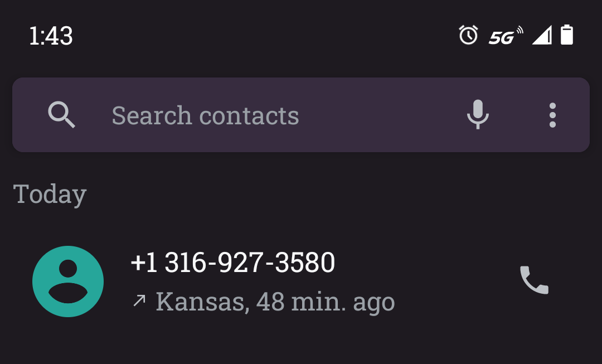Tap the battery status icon

[567, 35]
